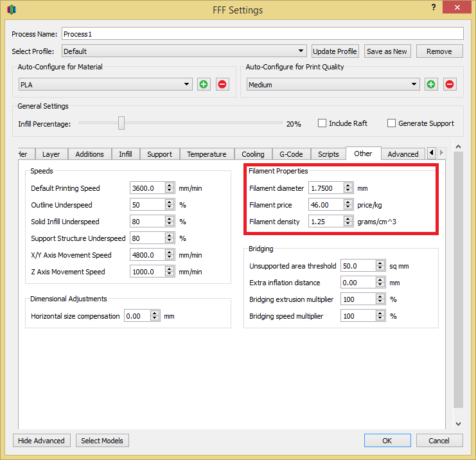Open the Select Profile dropdown
This screenshot has height=460, width=476.
[x=184, y=51]
